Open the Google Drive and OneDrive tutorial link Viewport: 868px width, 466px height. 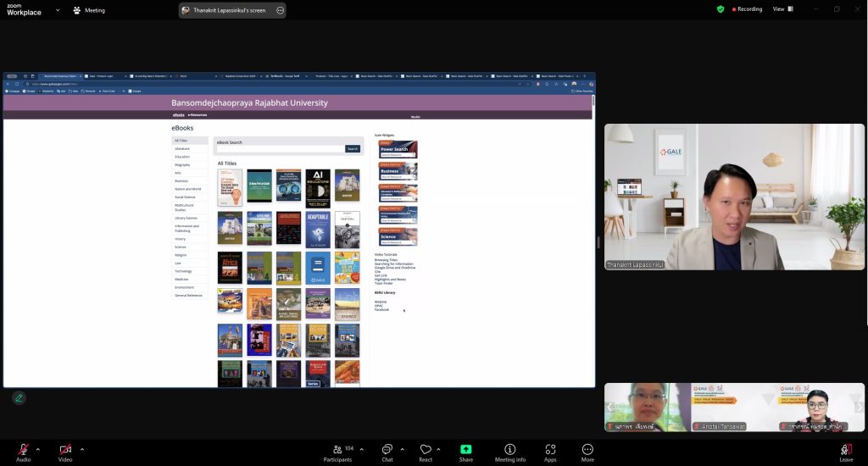tap(395, 268)
